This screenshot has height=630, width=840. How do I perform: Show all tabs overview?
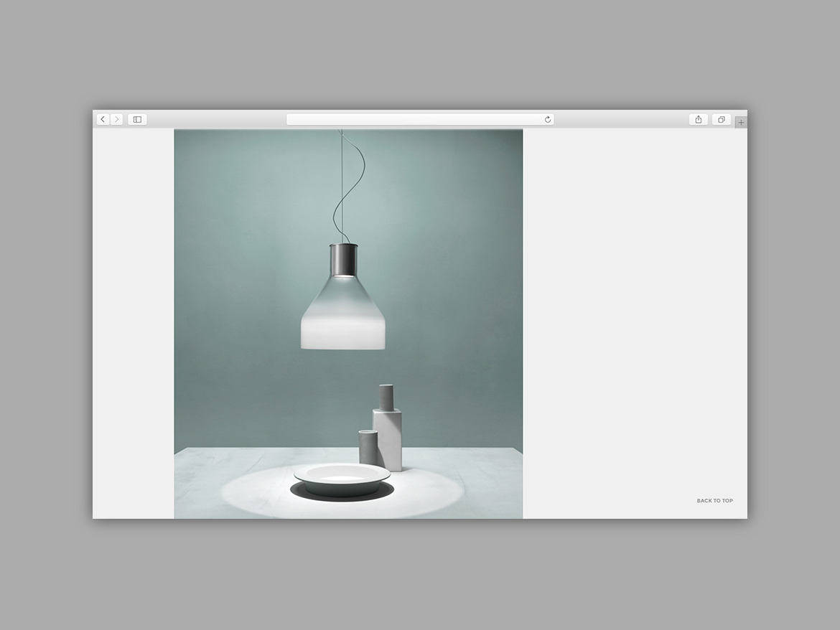(722, 119)
